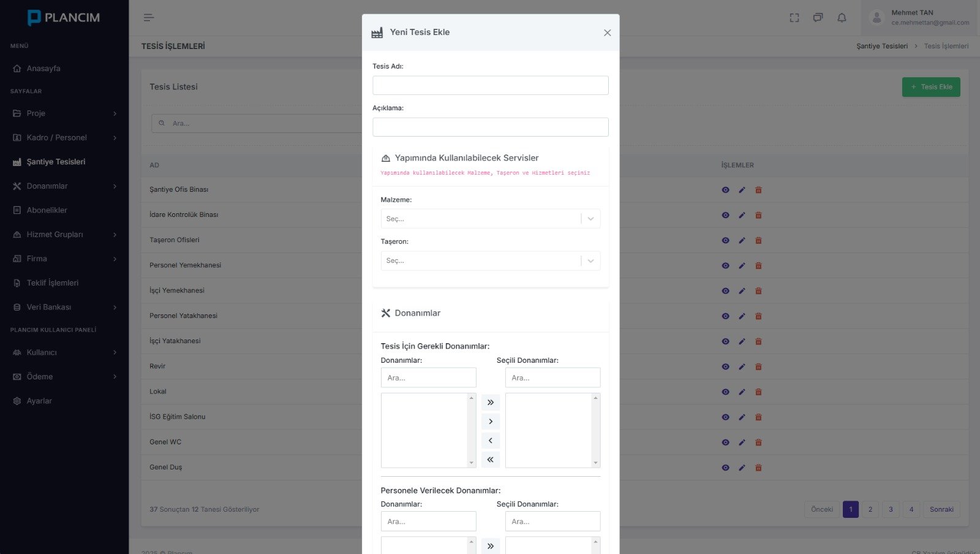Open the windows icon next to the bell

pyautogui.click(x=818, y=18)
